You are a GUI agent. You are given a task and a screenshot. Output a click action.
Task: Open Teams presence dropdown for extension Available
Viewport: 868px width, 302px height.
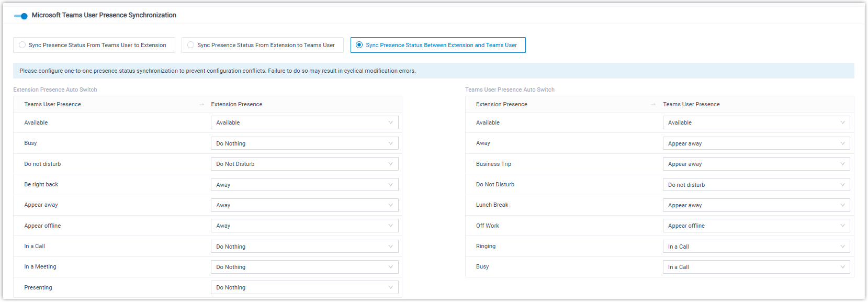tap(756, 122)
